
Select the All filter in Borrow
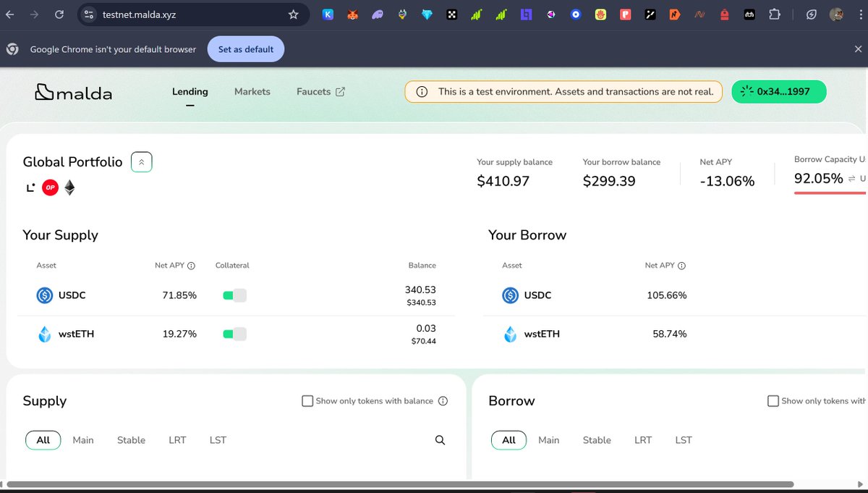pyautogui.click(x=509, y=440)
